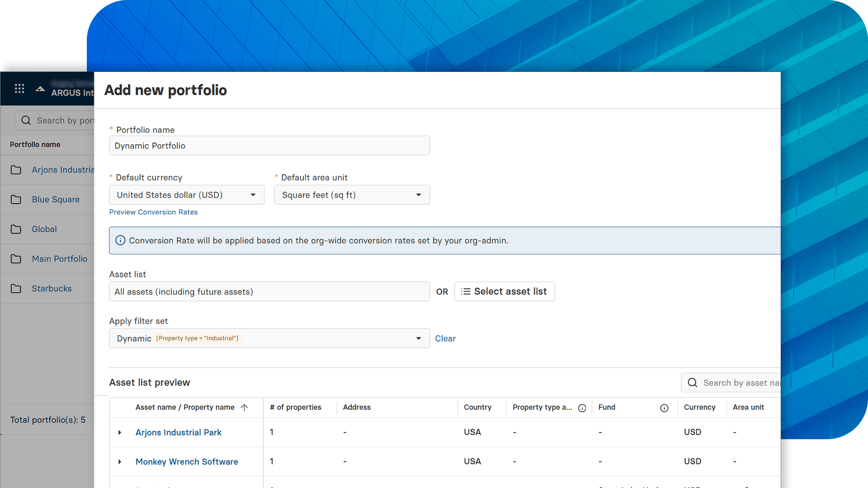The width and height of the screenshot is (868, 488).
Task: Click the info icon on Fund column
Action: (x=664, y=408)
